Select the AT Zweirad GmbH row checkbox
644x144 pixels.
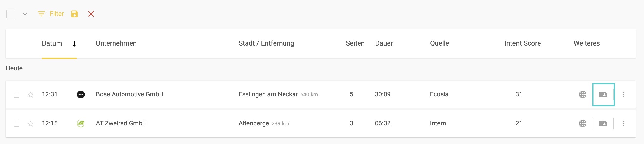coord(17,124)
